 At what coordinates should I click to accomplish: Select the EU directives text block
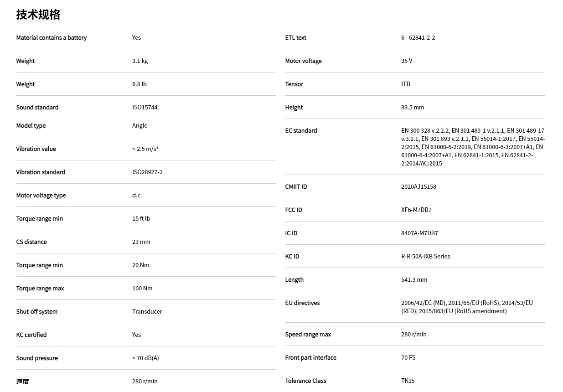467,307
